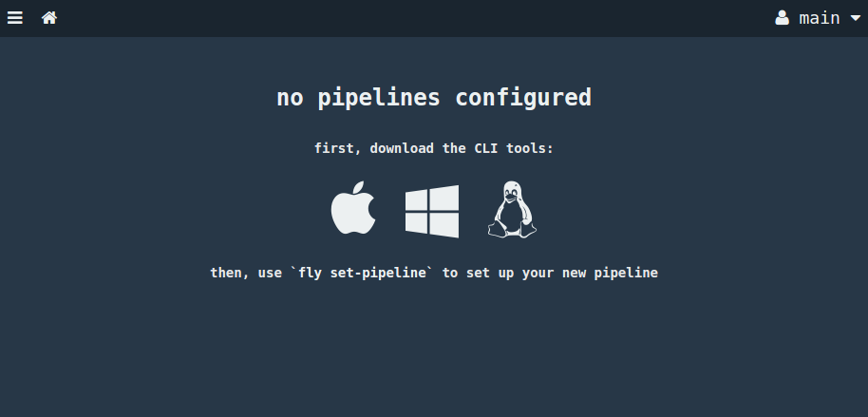Click the user silhouette icon
The image size is (868, 417).
pyautogui.click(x=782, y=18)
